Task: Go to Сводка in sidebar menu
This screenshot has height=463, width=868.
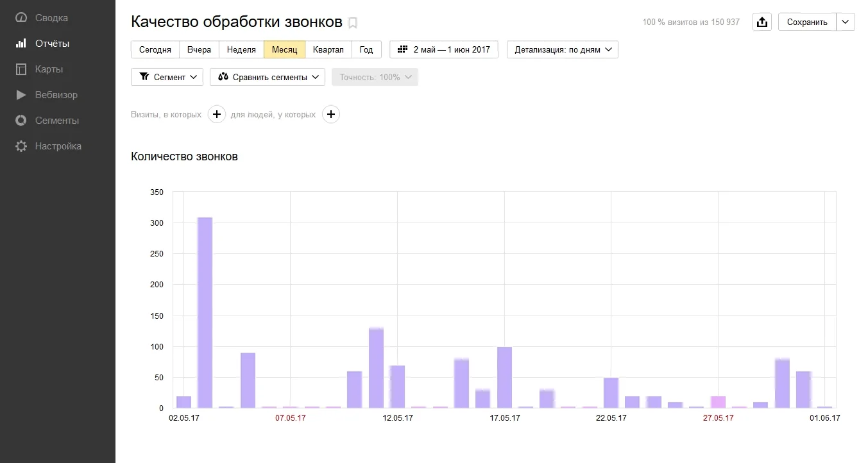Action: pyautogui.click(x=51, y=18)
